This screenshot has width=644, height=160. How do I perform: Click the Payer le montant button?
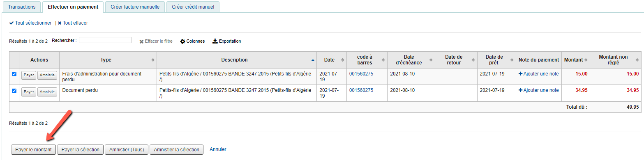click(33, 150)
